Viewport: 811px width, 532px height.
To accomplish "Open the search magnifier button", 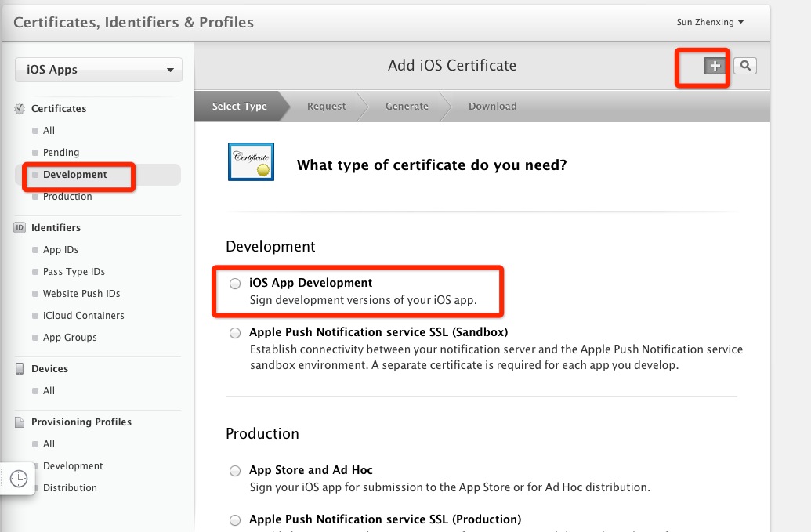I will (x=745, y=66).
